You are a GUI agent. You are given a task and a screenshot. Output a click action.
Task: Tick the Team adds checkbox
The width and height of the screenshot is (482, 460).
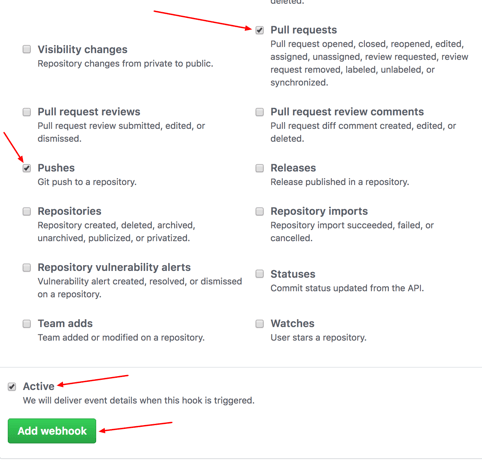coord(27,324)
